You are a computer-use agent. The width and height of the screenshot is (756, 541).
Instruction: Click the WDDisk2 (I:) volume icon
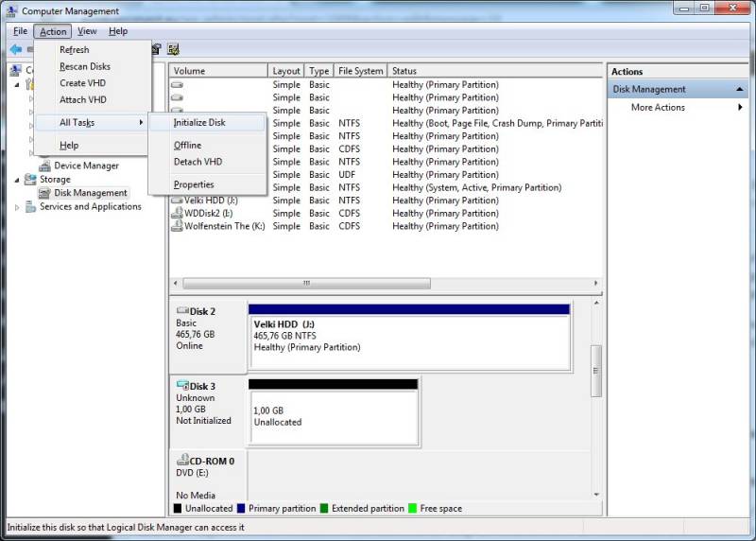click(177, 213)
